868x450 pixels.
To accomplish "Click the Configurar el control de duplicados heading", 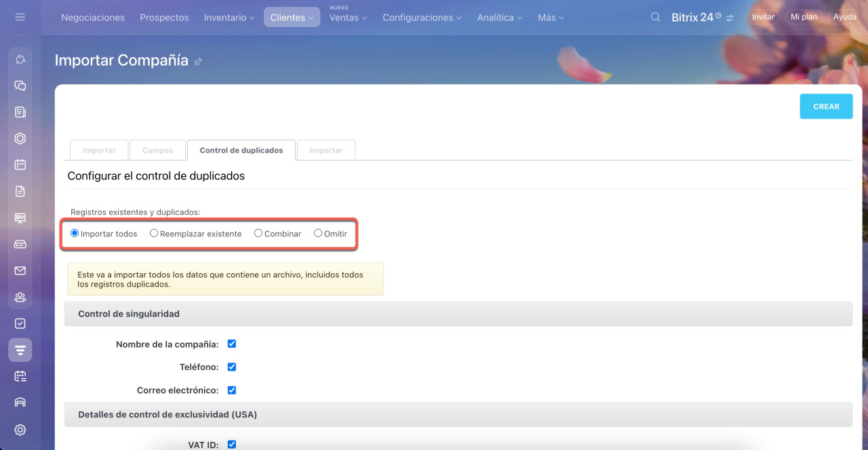I will (156, 176).
